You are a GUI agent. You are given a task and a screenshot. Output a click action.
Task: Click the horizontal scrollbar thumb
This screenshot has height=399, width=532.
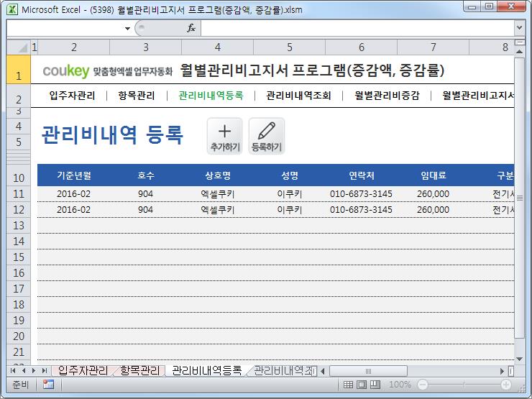point(369,371)
